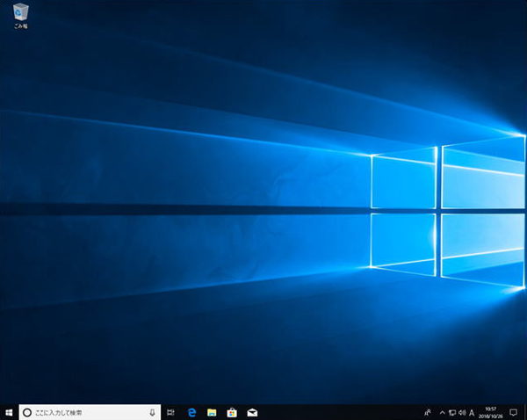
Task: Launch Microsoft Edge from the taskbar
Action: (x=191, y=412)
